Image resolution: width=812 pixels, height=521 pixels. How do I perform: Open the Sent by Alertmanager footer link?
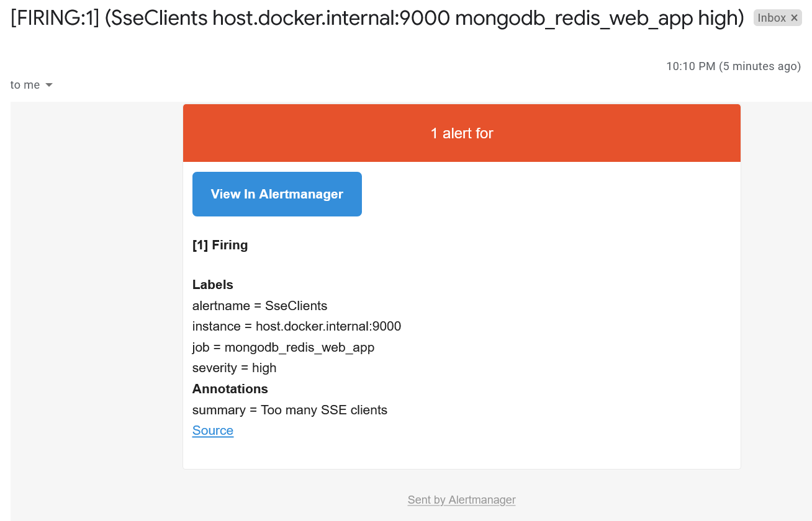[x=461, y=500]
